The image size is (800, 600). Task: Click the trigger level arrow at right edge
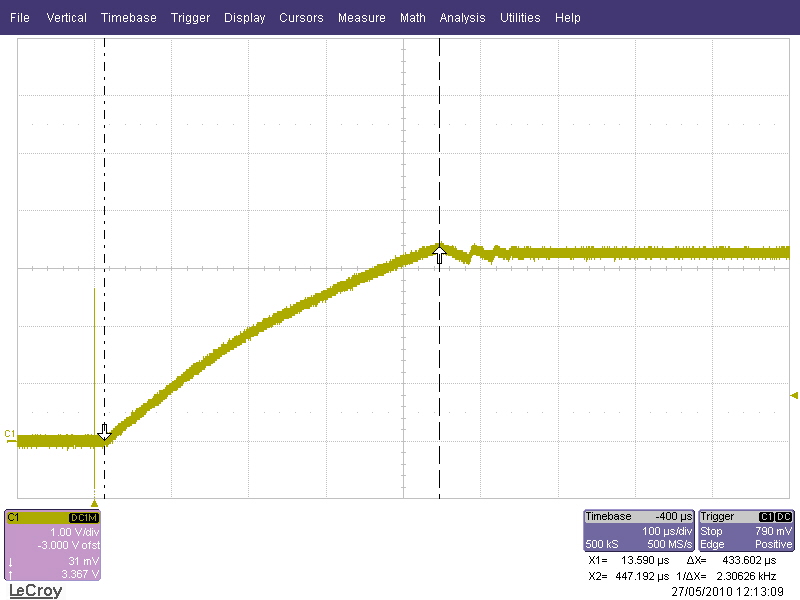click(793, 395)
